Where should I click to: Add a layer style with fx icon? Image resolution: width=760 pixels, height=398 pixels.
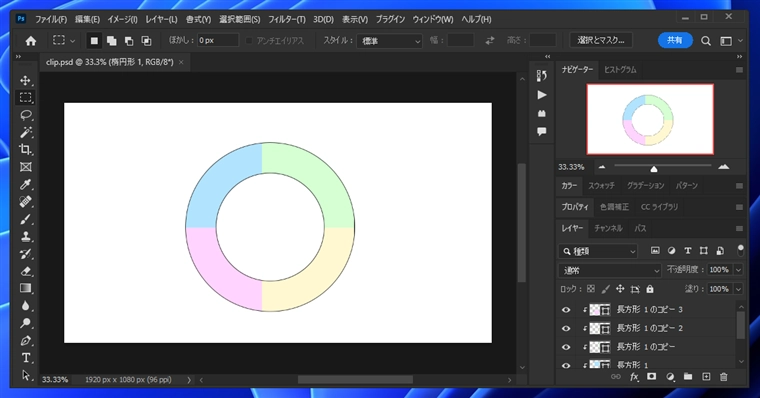click(x=633, y=377)
